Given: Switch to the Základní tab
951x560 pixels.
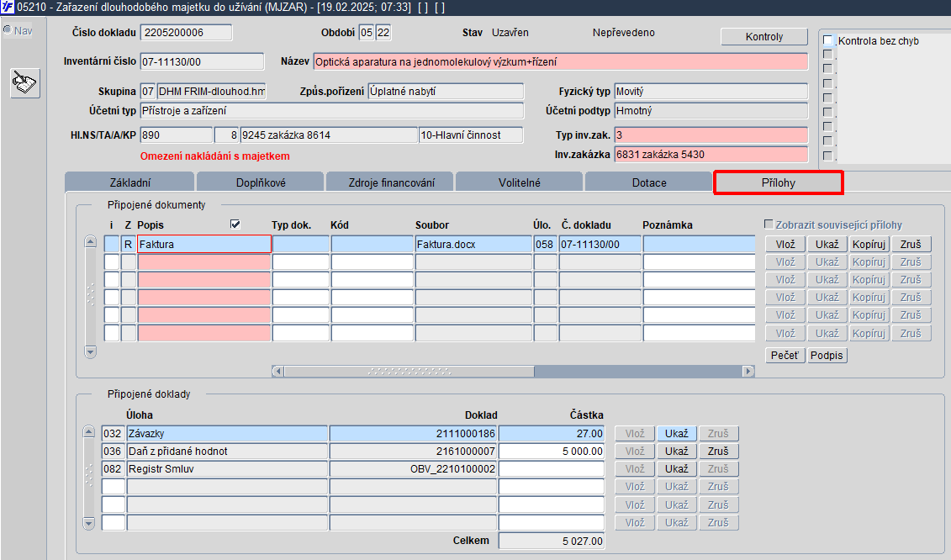Looking at the screenshot, I should point(129,182).
